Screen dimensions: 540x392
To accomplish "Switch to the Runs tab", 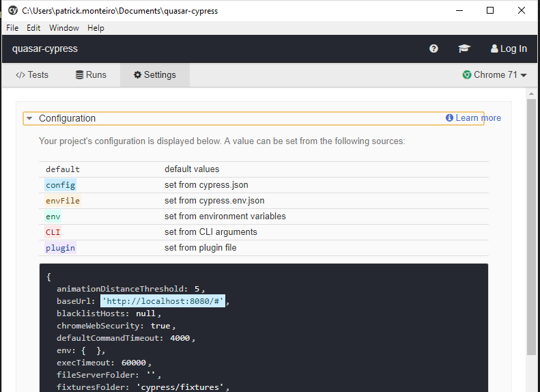I will (91, 75).
